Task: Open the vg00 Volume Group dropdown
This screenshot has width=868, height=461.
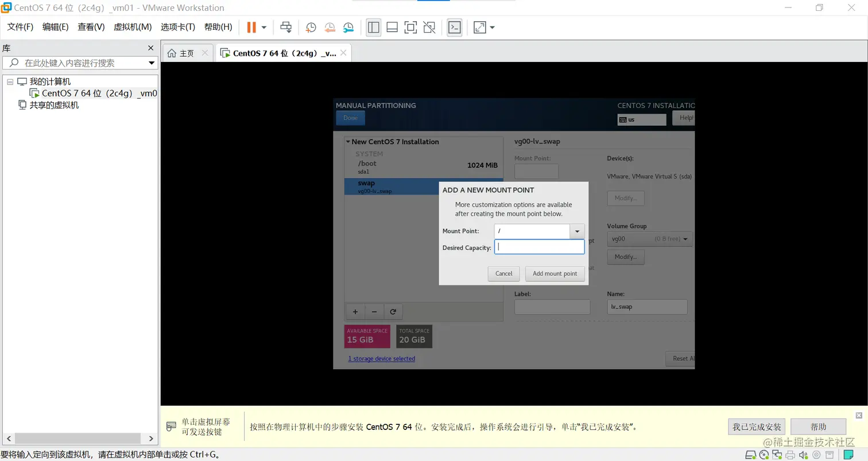Action: tap(650, 239)
